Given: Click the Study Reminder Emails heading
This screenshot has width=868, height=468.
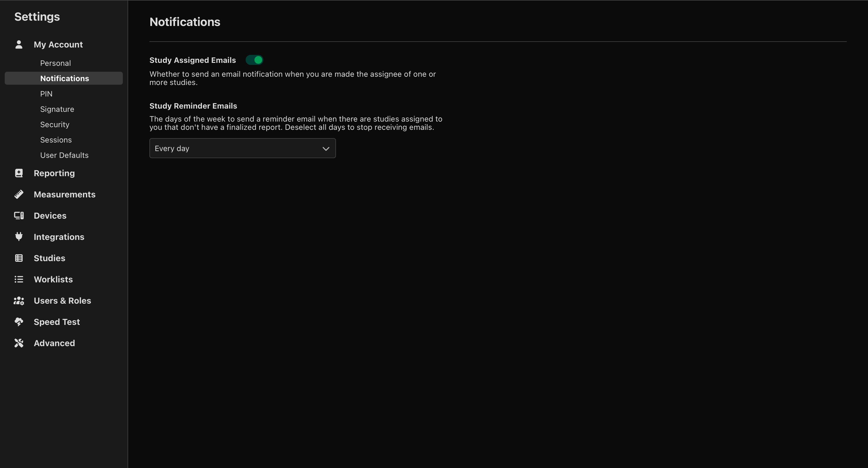Looking at the screenshot, I should click(x=193, y=106).
